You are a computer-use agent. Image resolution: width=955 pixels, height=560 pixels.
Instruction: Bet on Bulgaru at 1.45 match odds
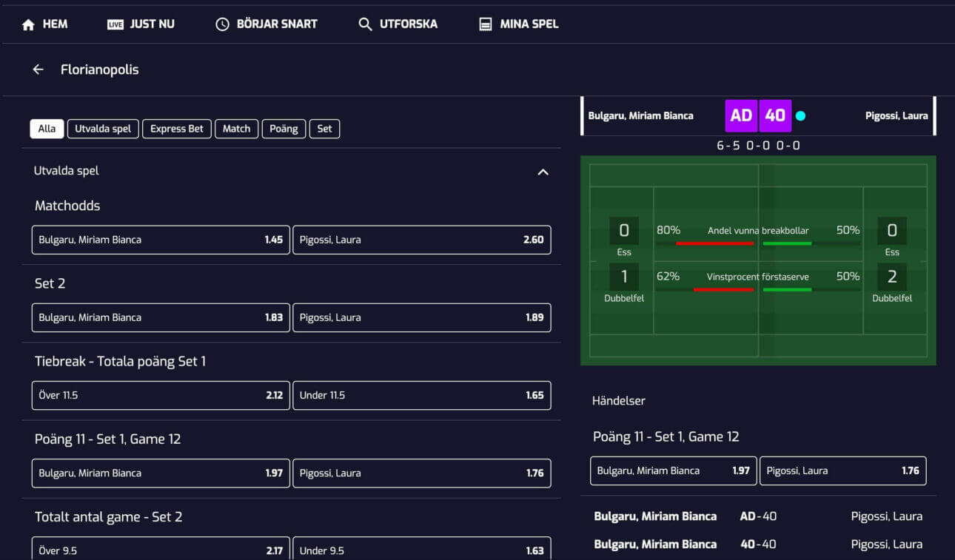click(161, 240)
